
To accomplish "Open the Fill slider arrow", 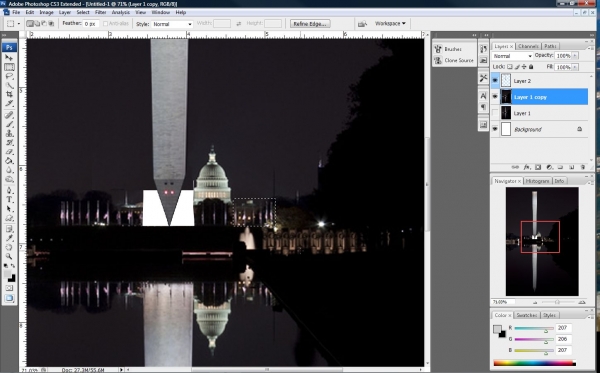I will [x=575, y=67].
